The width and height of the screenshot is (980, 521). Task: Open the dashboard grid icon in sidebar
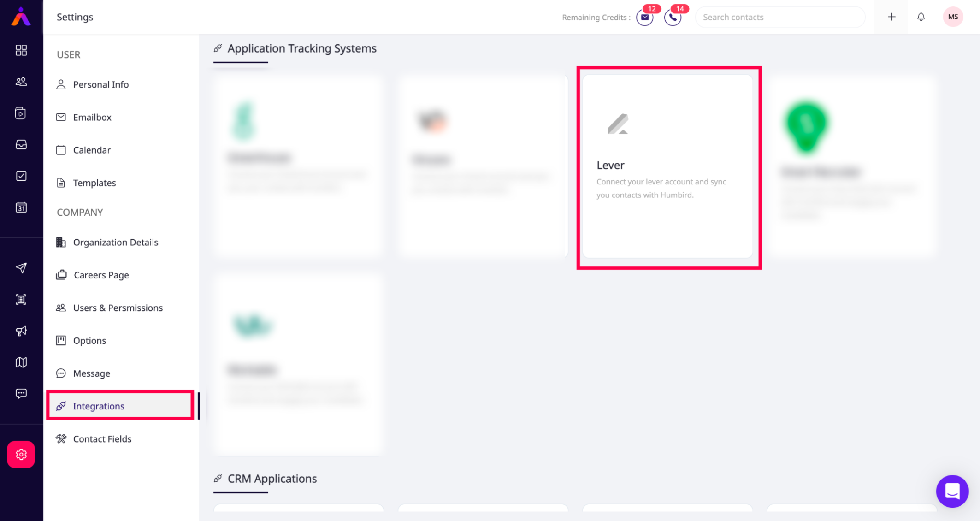pyautogui.click(x=21, y=51)
